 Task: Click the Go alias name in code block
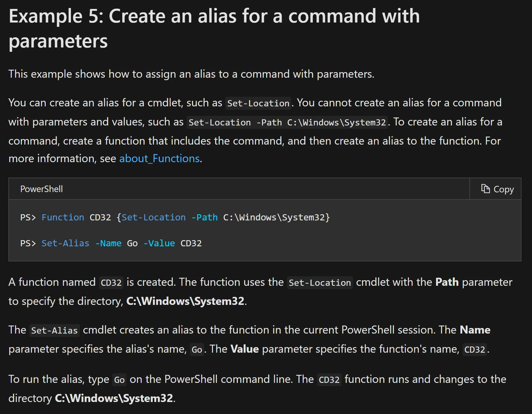coord(132,243)
